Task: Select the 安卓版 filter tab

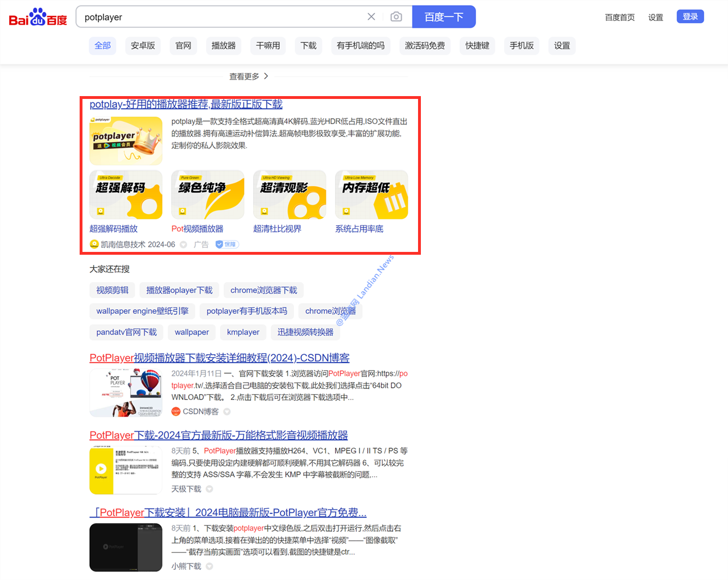Action: (143, 45)
